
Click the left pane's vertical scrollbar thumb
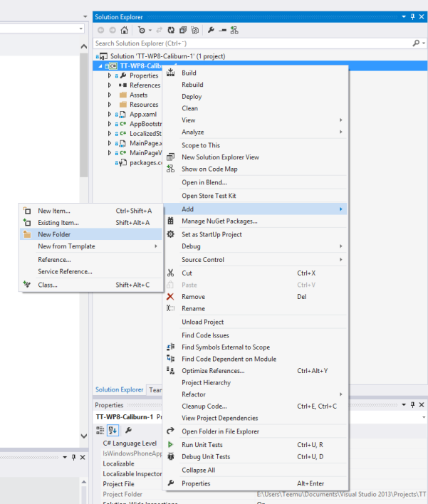point(83,115)
